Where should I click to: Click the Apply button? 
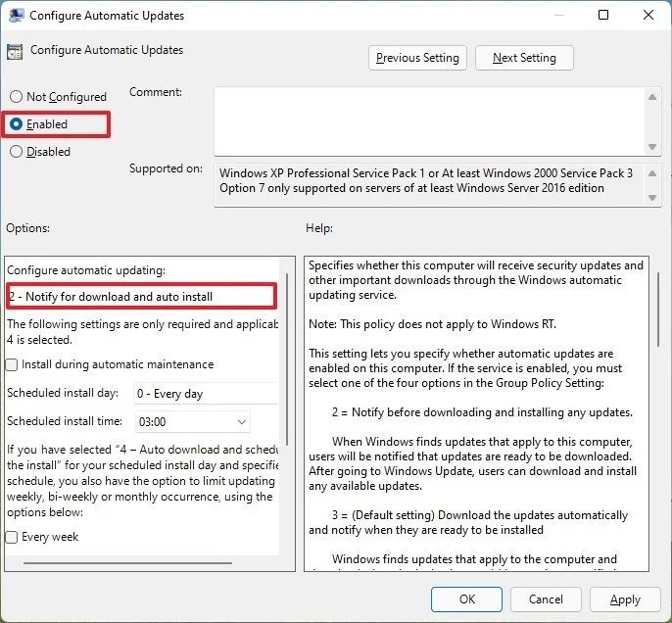pos(625,599)
